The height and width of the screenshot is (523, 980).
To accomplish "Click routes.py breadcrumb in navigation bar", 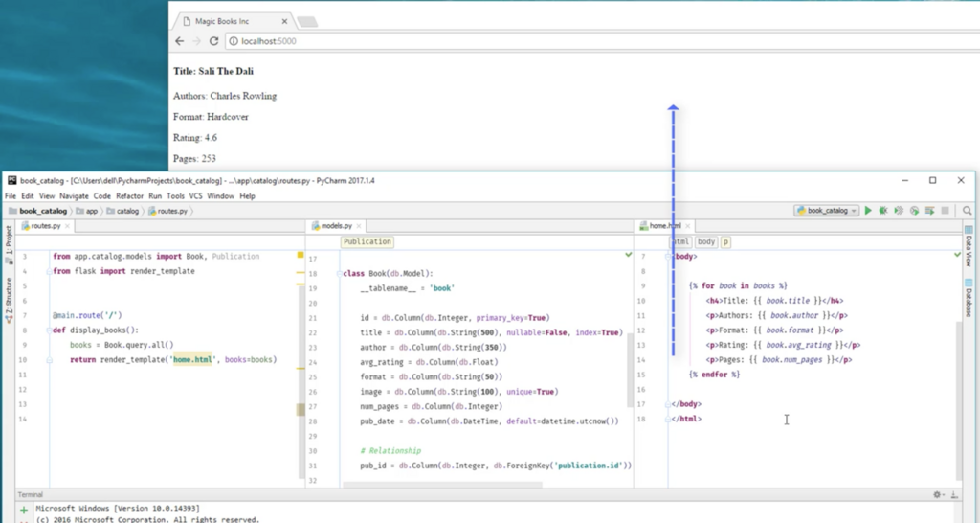I will 168,211.
